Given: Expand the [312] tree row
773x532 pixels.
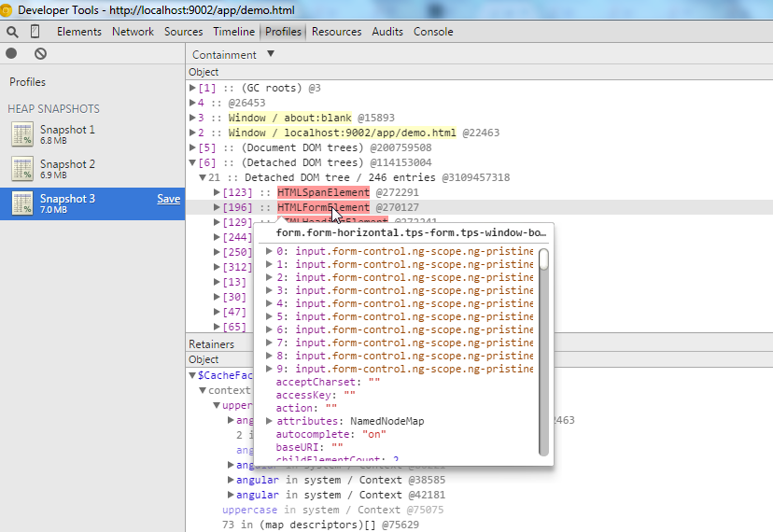Looking at the screenshot, I should [x=217, y=267].
